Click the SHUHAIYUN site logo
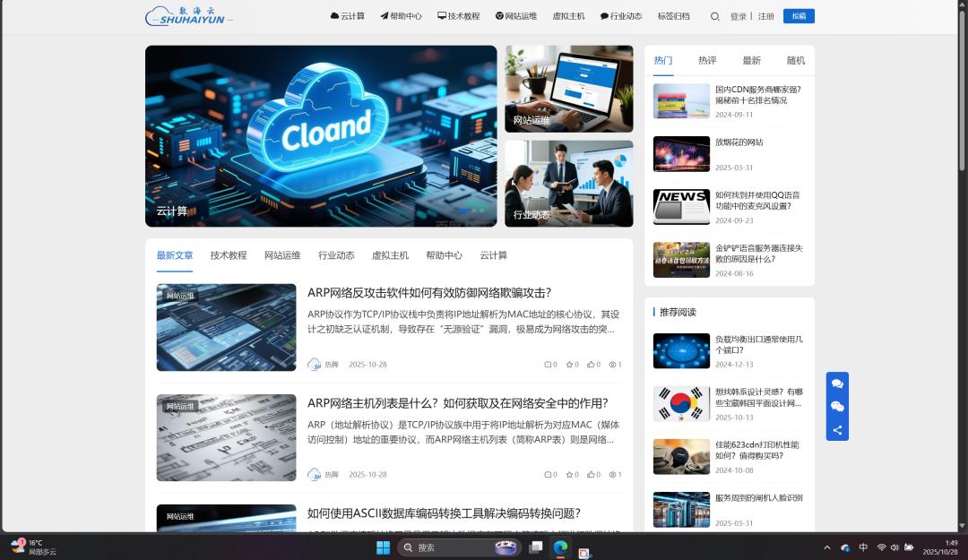 click(x=188, y=16)
